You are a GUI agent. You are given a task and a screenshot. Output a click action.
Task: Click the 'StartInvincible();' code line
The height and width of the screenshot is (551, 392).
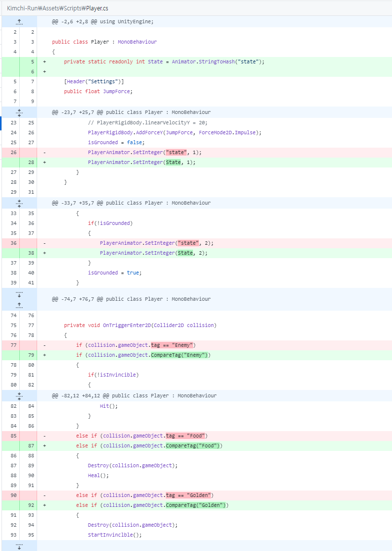pos(115,535)
